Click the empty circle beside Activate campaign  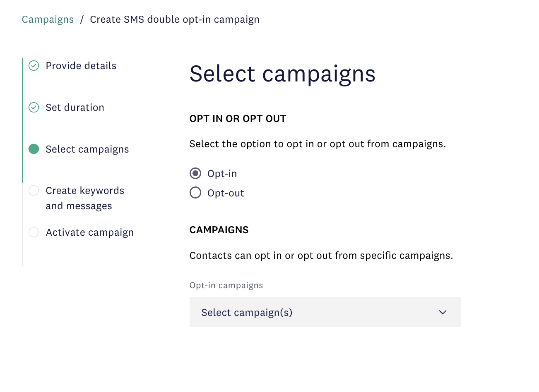tap(34, 232)
